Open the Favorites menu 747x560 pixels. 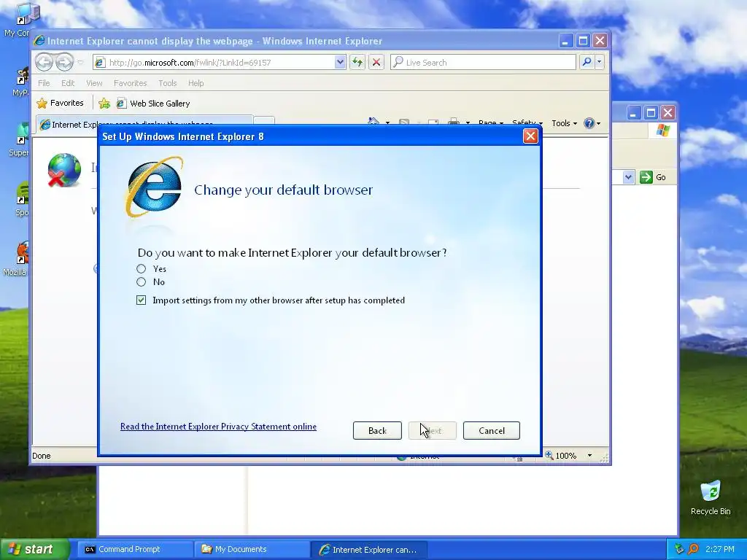click(130, 83)
